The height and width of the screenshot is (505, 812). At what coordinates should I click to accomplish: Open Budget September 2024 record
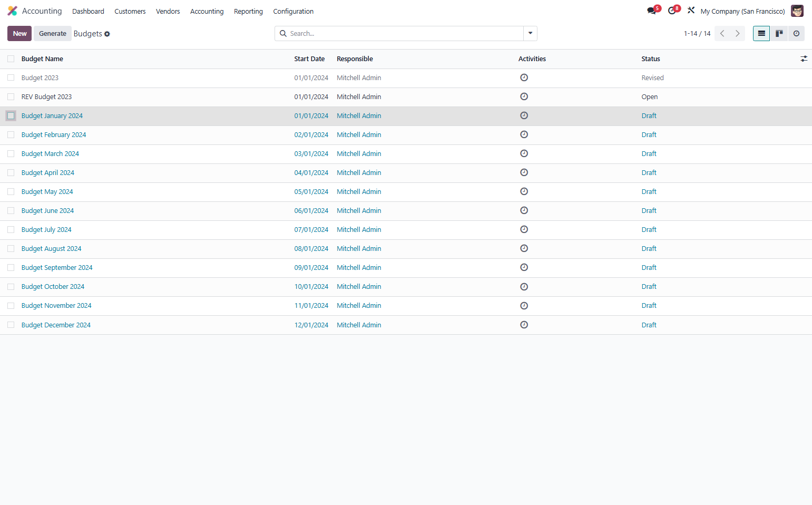coord(57,267)
